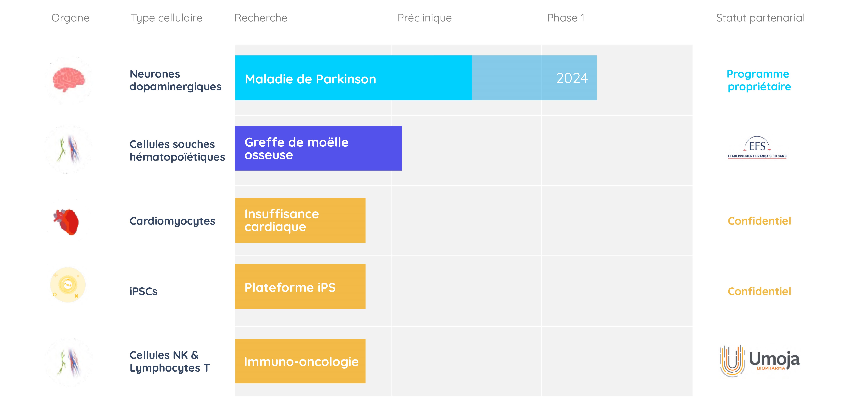Click the Recherche column header

[x=261, y=18]
